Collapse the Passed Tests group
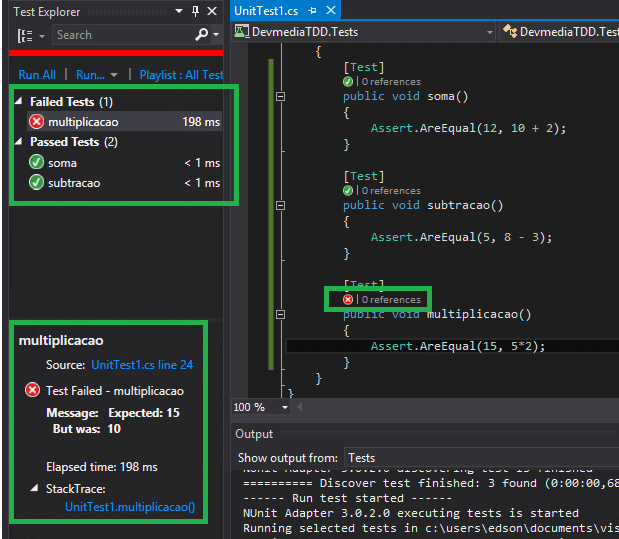619x539 pixels. (19, 141)
